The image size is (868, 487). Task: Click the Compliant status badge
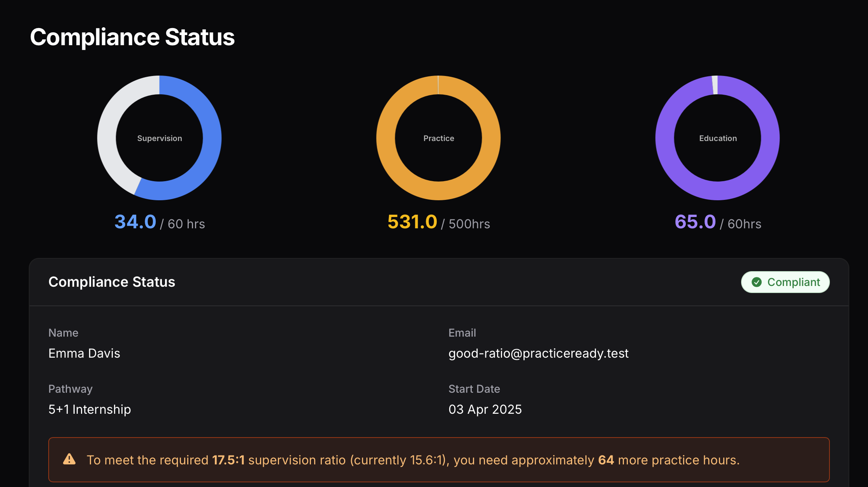point(785,282)
